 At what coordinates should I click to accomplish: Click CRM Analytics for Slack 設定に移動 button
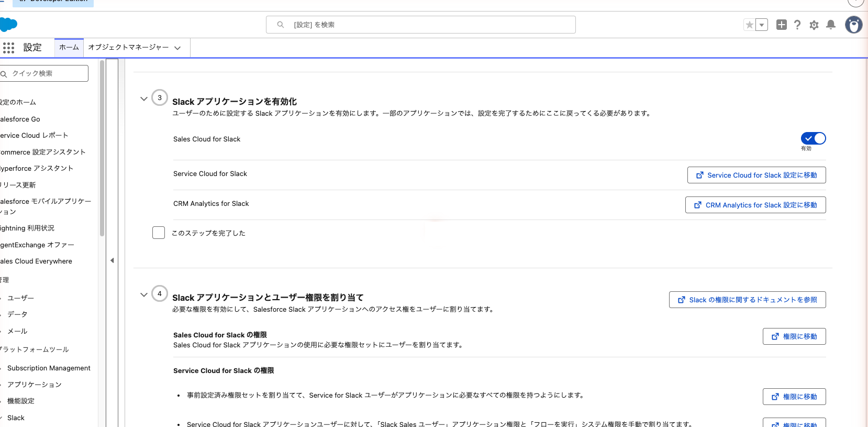coord(755,205)
